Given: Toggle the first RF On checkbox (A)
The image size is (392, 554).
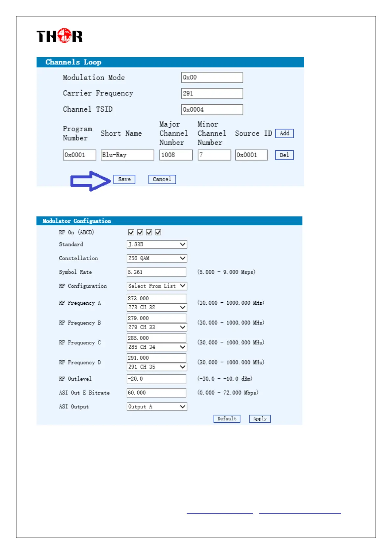Looking at the screenshot, I should click(x=131, y=233).
